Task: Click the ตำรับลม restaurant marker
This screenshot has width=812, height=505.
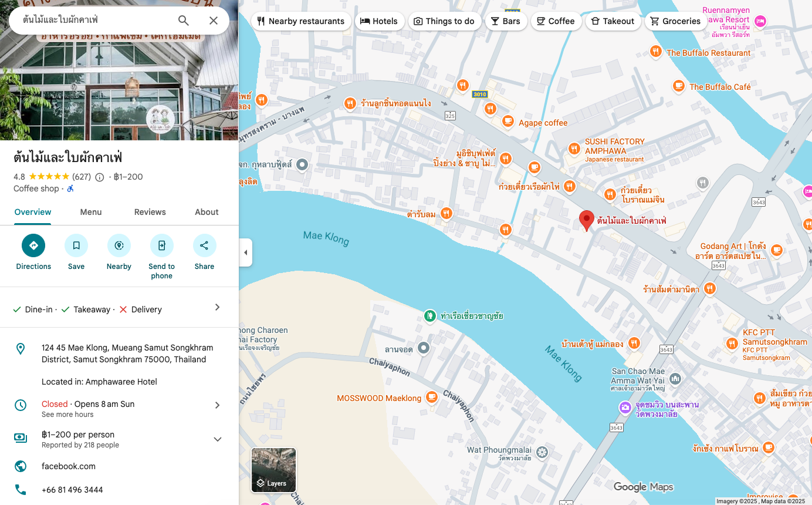Action: pyautogui.click(x=446, y=214)
